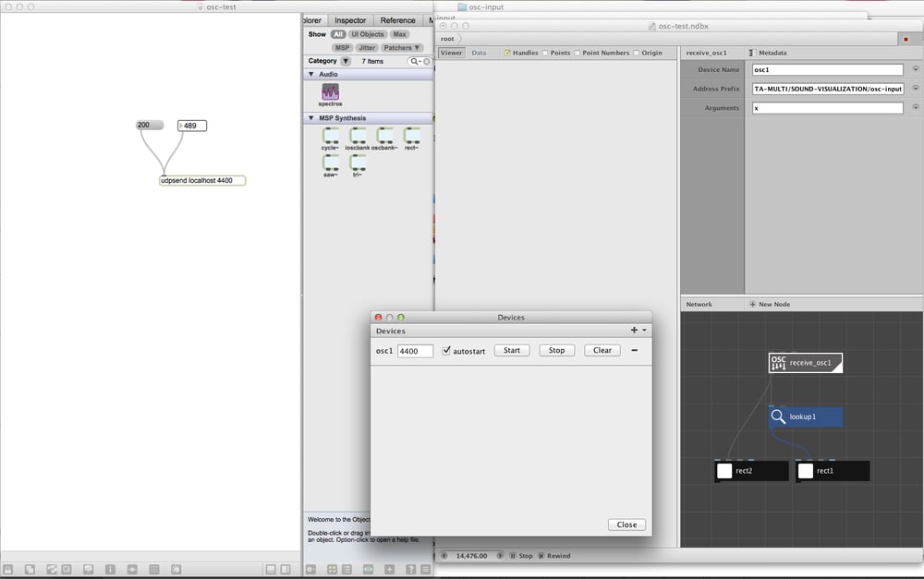This screenshot has height=579, width=924.
Task: Open the Address Prefix parameter menu arrow
Action: 915,89
